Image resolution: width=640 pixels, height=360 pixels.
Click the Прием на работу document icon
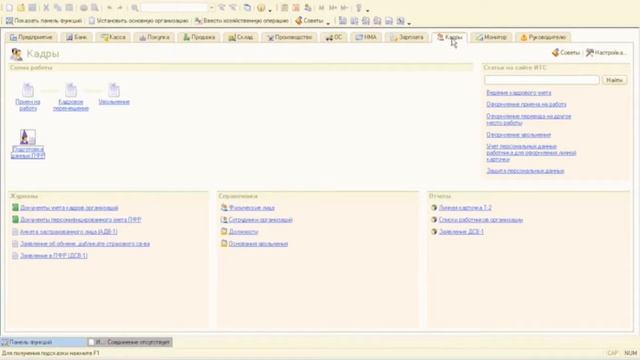[28, 90]
